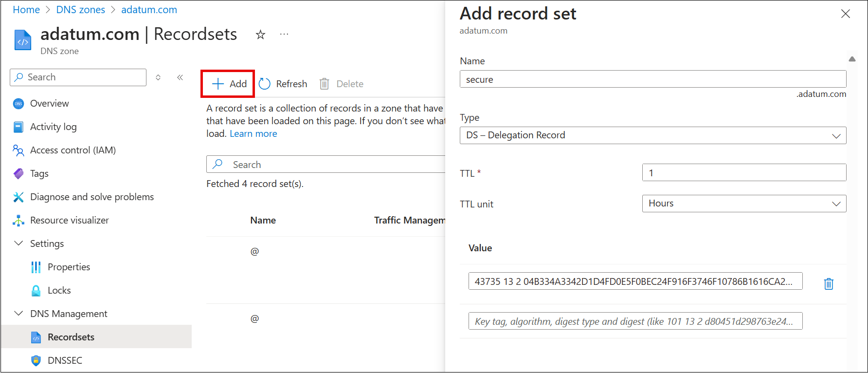Close the Add record set panel

(846, 14)
